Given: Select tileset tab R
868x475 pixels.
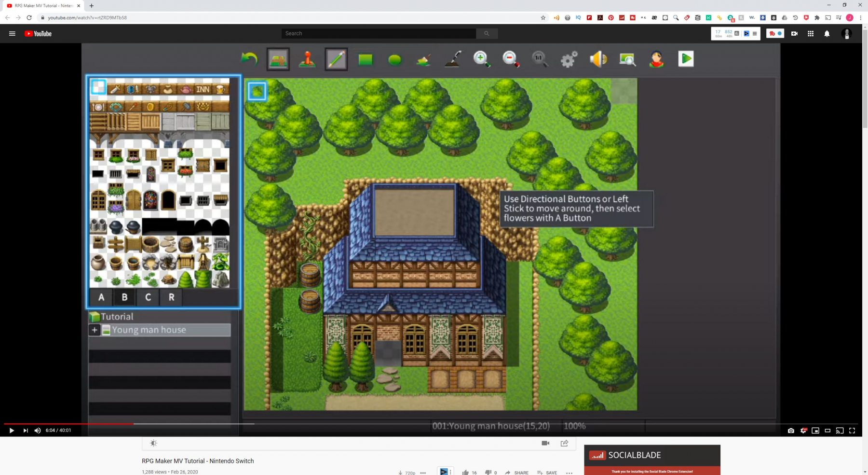Looking at the screenshot, I should [171, 297].
